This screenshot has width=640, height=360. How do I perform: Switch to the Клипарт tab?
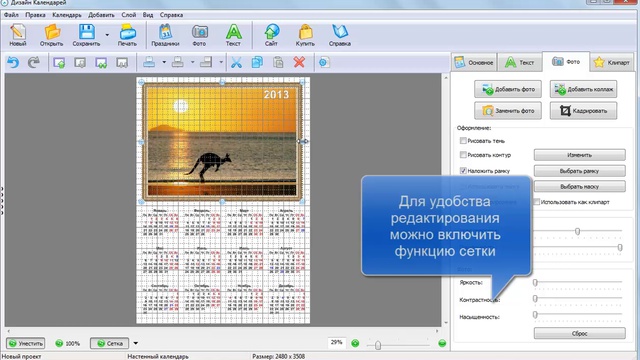tap(612, 62)
